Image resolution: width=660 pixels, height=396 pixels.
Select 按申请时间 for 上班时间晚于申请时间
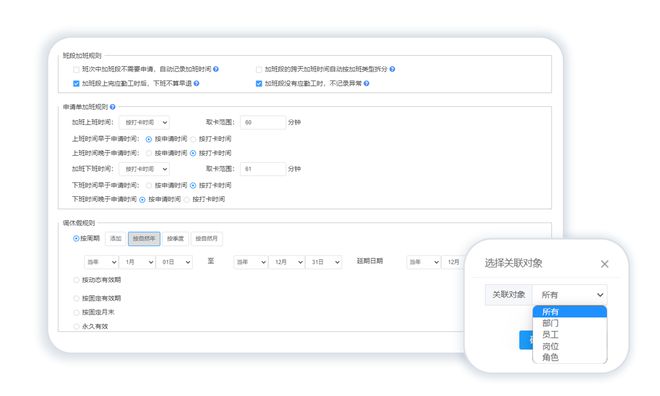point(149,153)
